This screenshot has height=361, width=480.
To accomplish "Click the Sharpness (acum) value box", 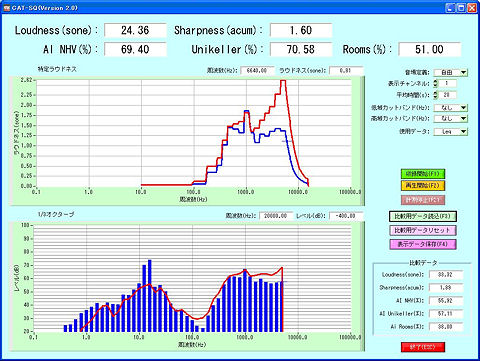I will click(301, 30).
